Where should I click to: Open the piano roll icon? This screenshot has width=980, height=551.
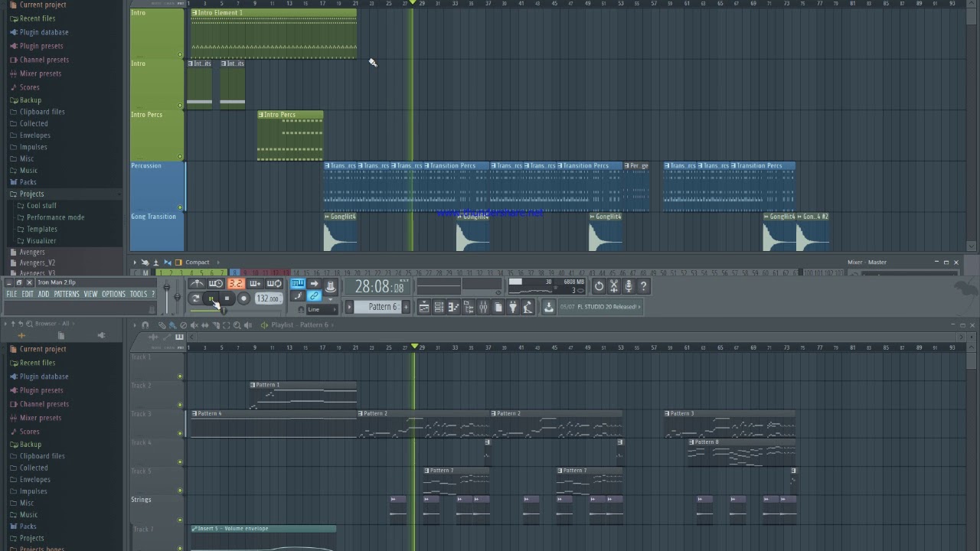(454, 307)
